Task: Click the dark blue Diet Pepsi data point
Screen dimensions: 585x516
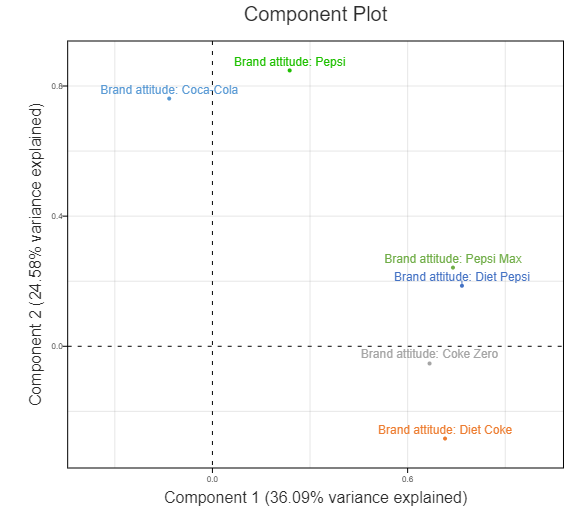Action: coord(462,286)
